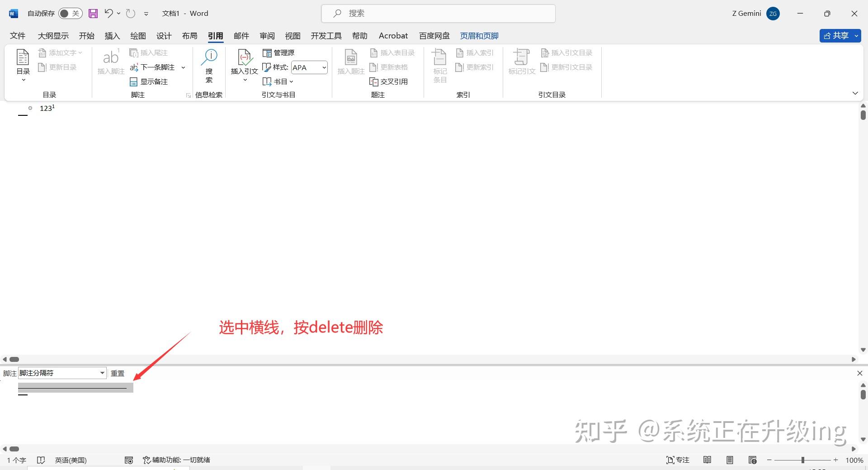Open the footnote group dialog launcher

coord(189,95)
